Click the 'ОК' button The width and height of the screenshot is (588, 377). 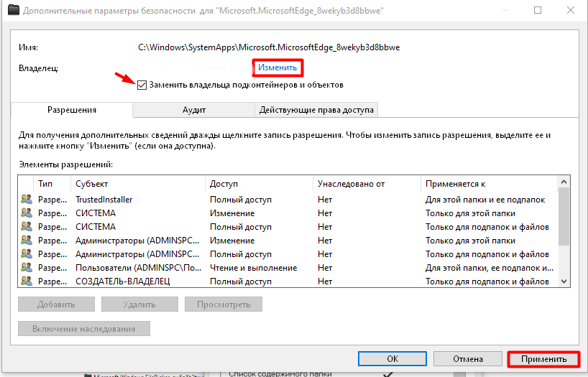point(392,358)
